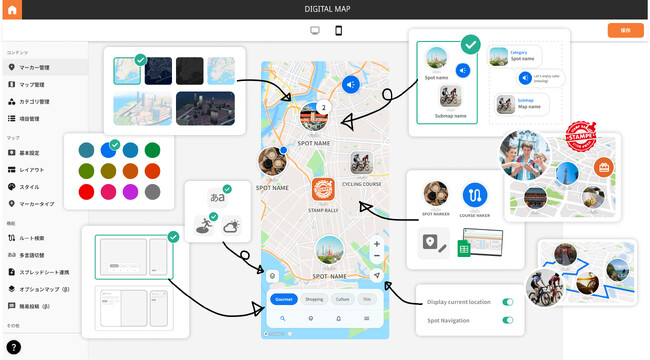Select the first checked layout template
This screenshot has height=360, width=650.
(134, 257)
